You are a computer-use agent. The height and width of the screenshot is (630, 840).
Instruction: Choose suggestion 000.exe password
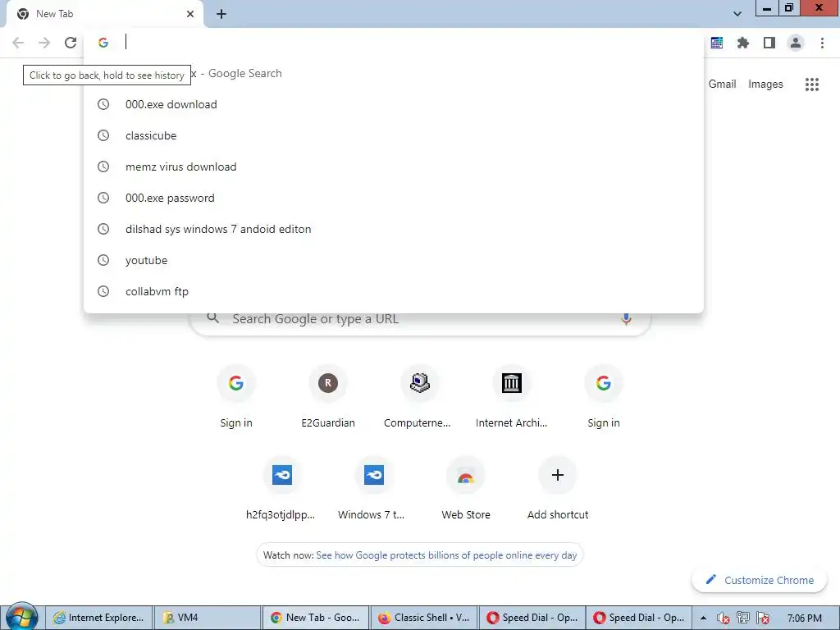click(393, 198)
